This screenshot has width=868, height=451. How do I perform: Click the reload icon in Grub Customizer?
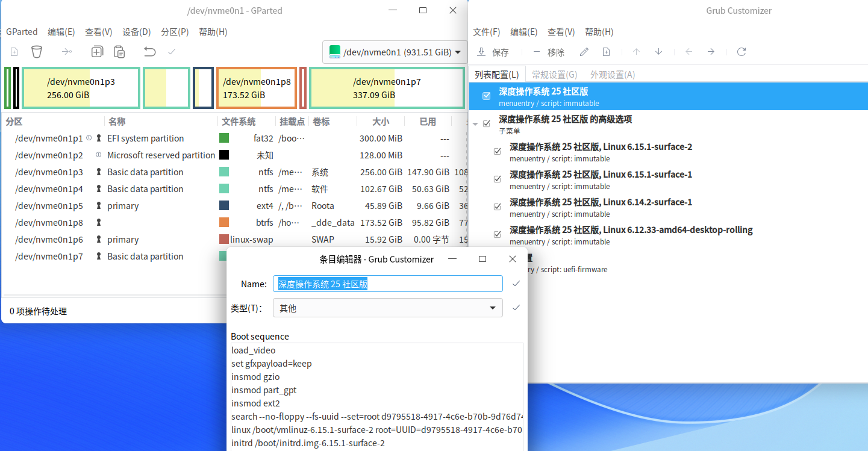(742, 52)
